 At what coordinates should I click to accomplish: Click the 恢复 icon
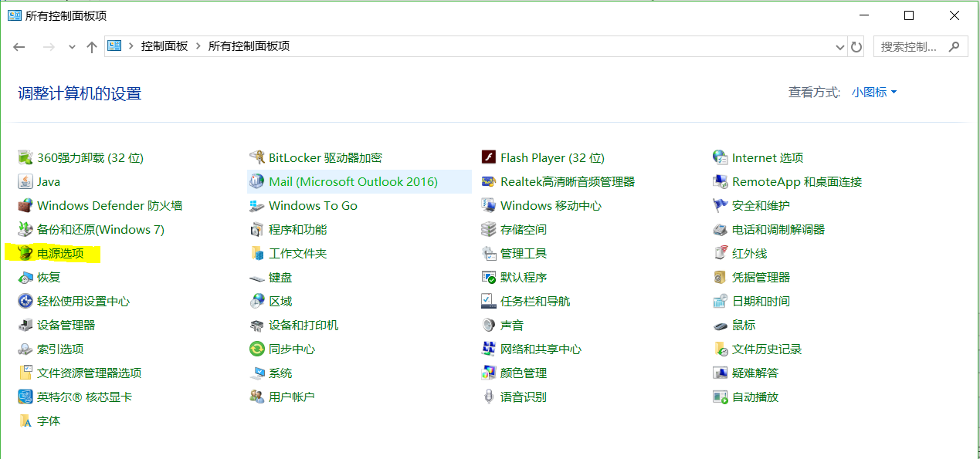pos(25,277)
